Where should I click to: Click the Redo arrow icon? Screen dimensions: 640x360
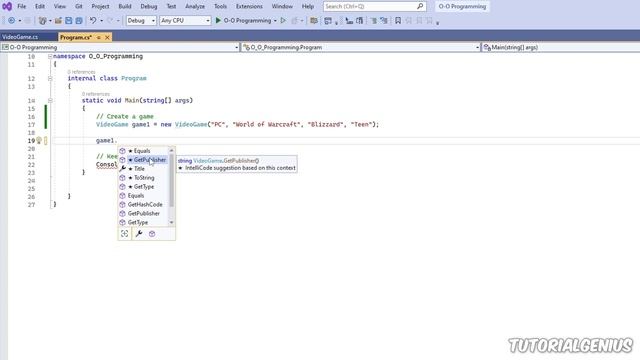tap(110, 20)
